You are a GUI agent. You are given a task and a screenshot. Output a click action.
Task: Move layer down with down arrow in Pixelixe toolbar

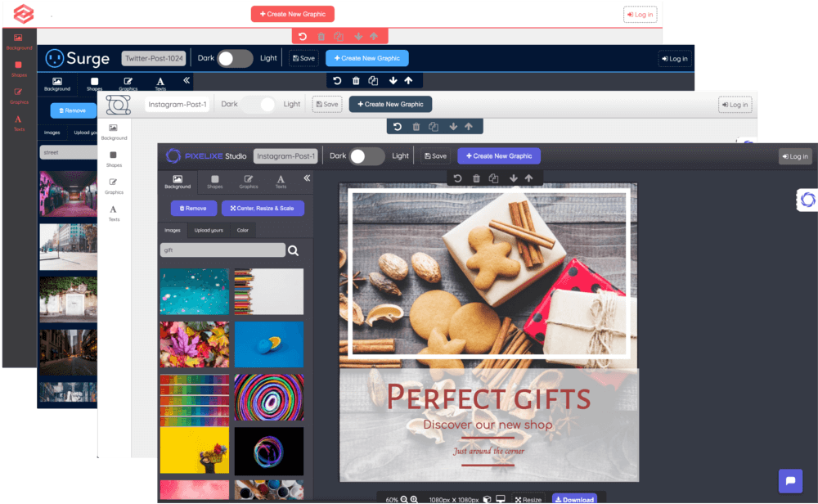[x=513, y=178]
